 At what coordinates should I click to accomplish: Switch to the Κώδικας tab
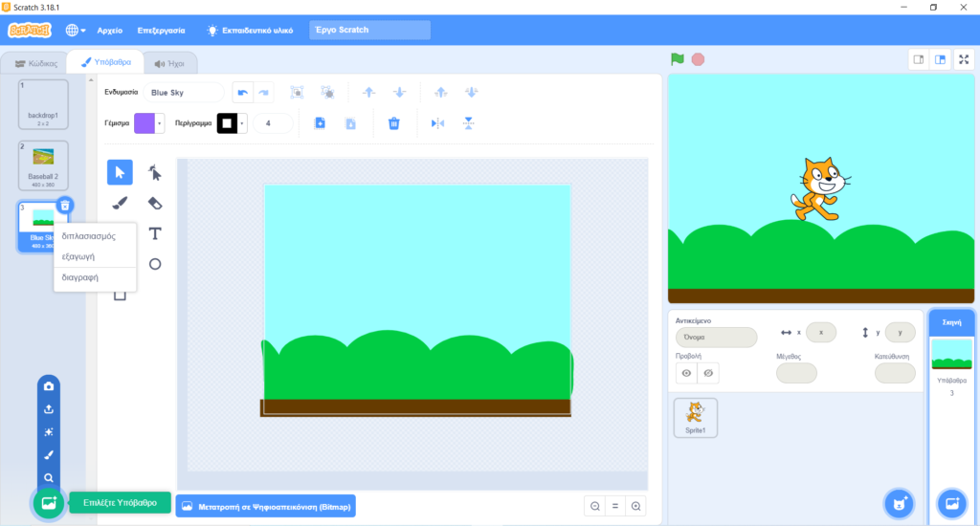click(35, 63)
